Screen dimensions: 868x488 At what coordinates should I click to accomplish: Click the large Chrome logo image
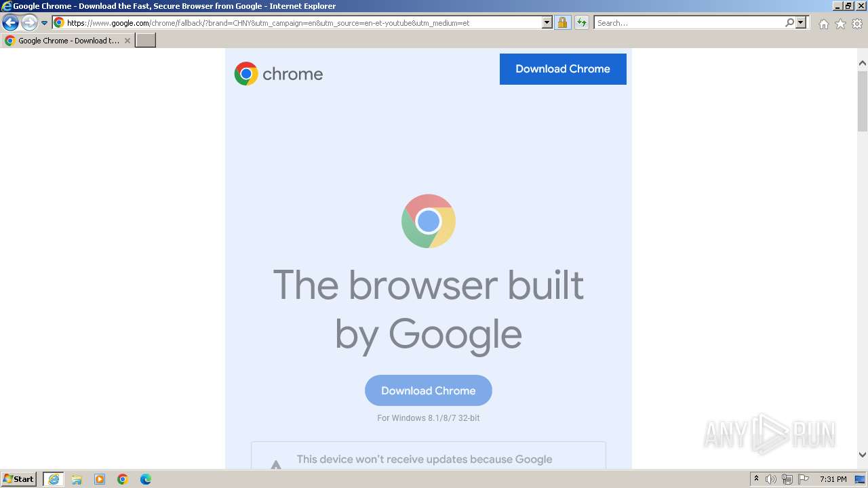(429, 221)
